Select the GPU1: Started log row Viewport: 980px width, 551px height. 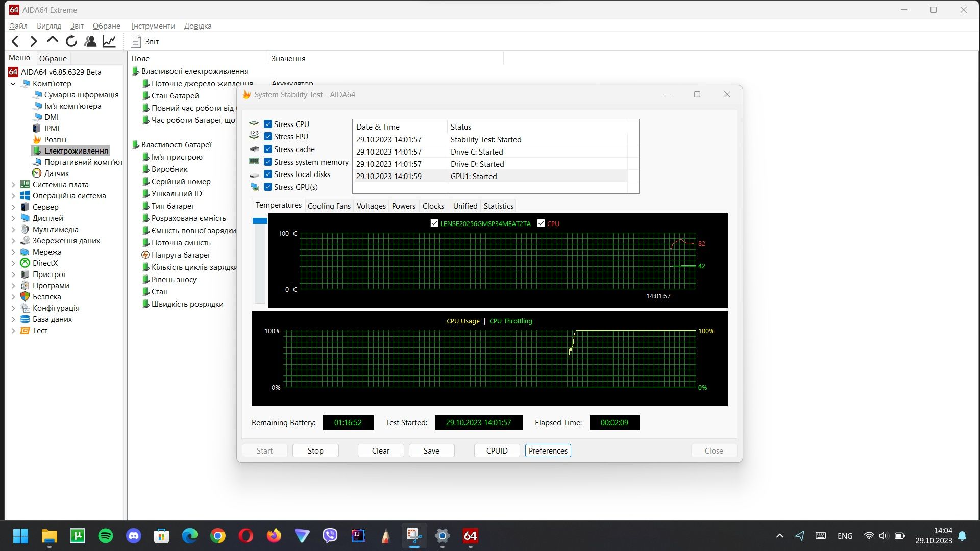489,177
